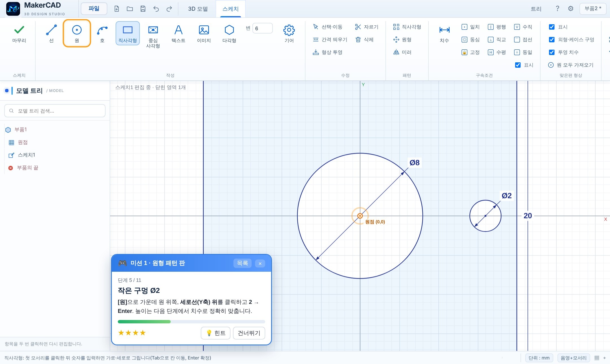The image size is (610, 364).
Task: Choose 미러 mirror pattern
Action: 402,52
